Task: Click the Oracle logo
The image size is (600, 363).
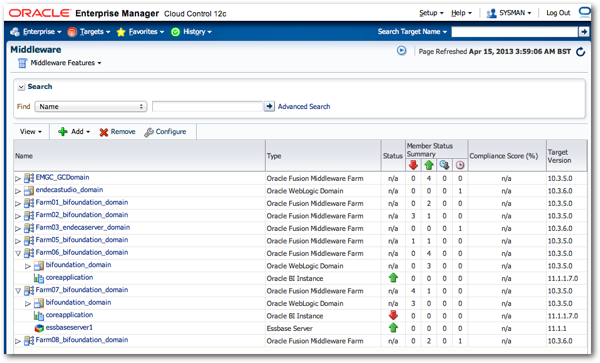Action: (x=40, y=13)
